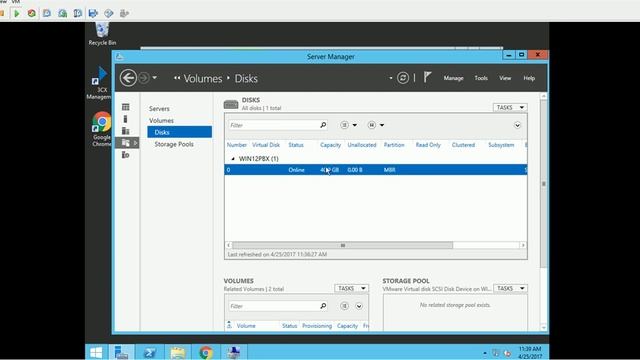Open the View menu

click(505, 78)
